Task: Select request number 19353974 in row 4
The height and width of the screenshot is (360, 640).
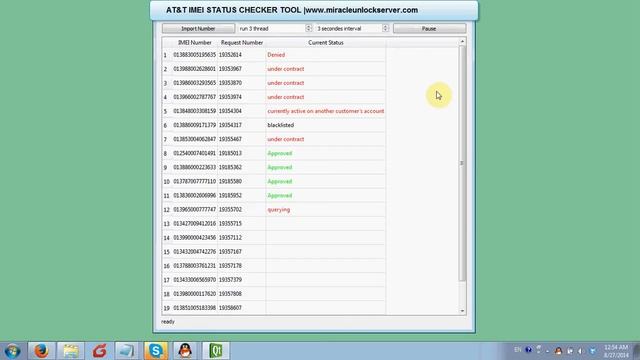Action: [x=230, y=97]
